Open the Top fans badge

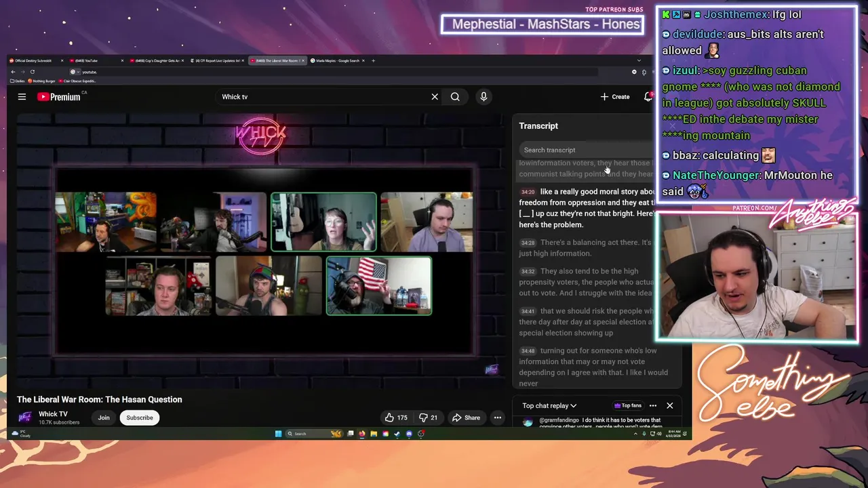click(628, 406)
